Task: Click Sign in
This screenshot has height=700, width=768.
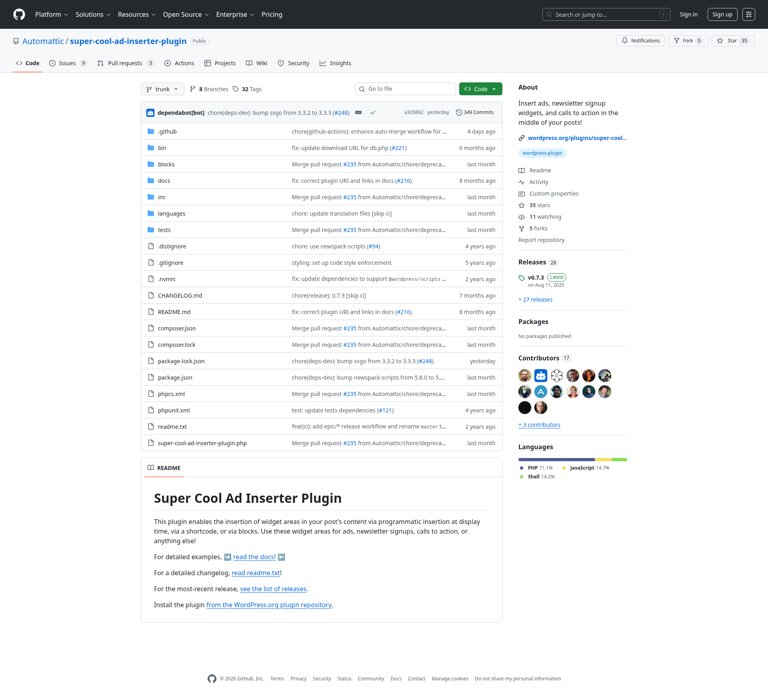Action: [688, 14]
